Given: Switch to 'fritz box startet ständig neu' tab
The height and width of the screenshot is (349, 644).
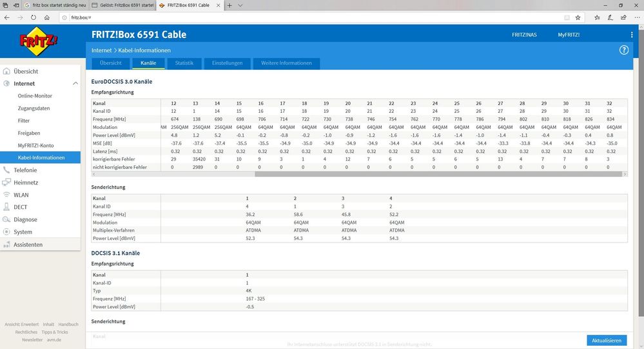Looking at the screenshot, I should (x=55, y=5).
